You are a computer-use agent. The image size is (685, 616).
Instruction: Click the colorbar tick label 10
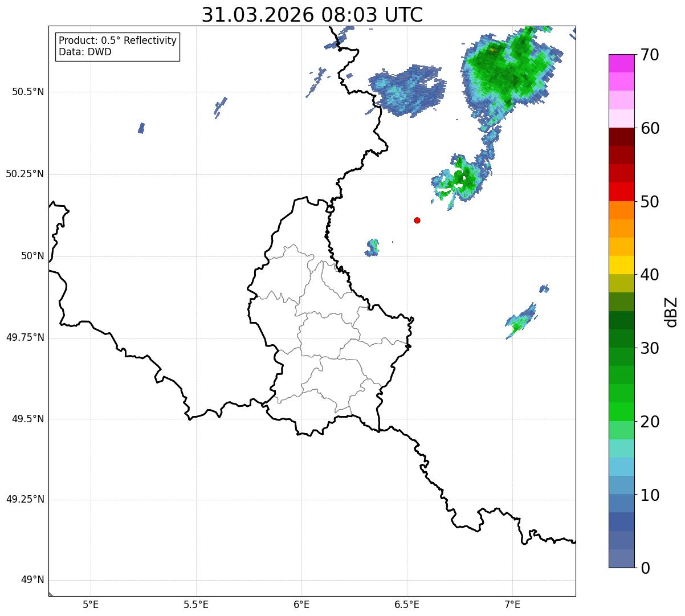tap(650, 495)
